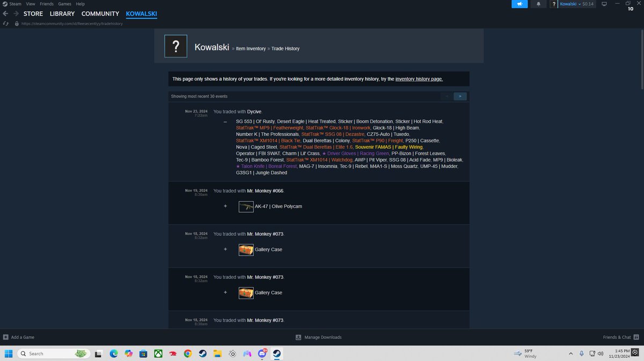Switch to the COMMUNITY tab
The image size is (644, 361).
tap(100, 13)
